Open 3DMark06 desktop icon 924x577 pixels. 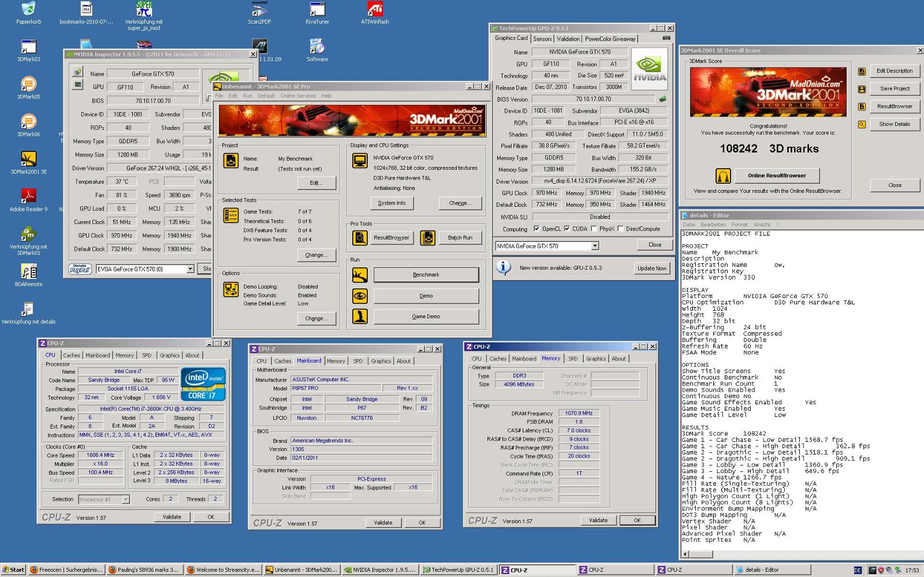[x=28, y=122]
